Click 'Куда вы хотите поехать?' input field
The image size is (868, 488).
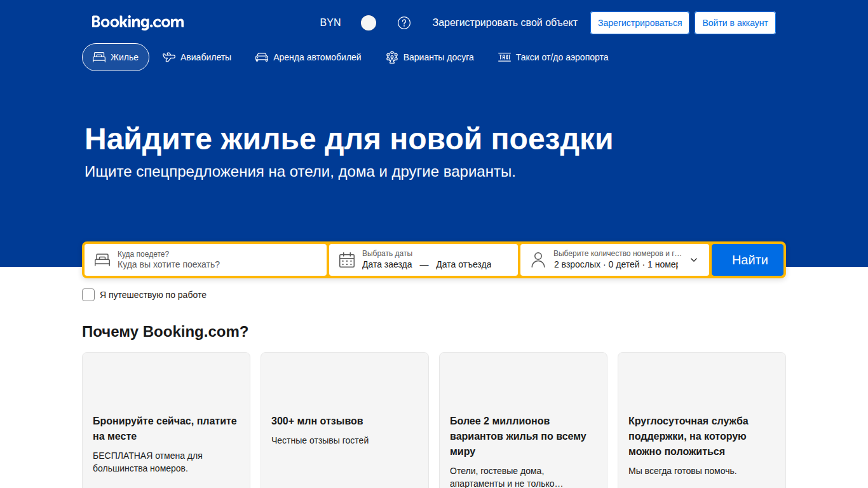pos(206,260)
